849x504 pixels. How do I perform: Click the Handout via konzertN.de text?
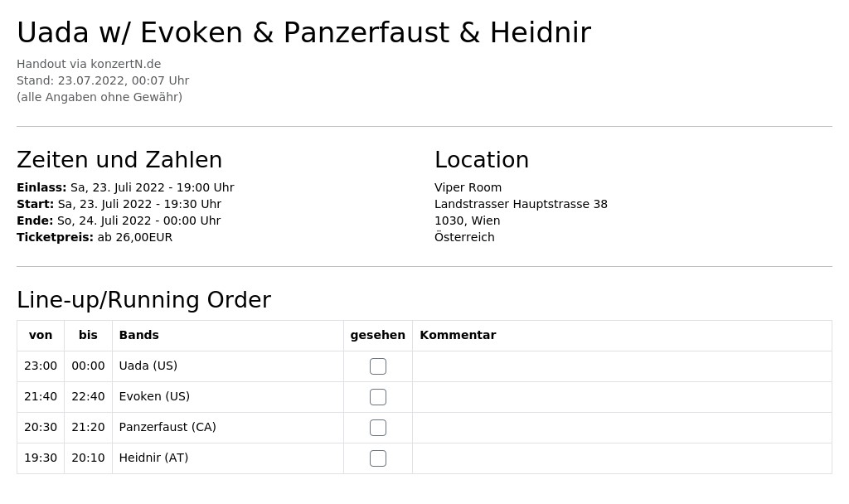pyautogui.click(x=89, y=64)
